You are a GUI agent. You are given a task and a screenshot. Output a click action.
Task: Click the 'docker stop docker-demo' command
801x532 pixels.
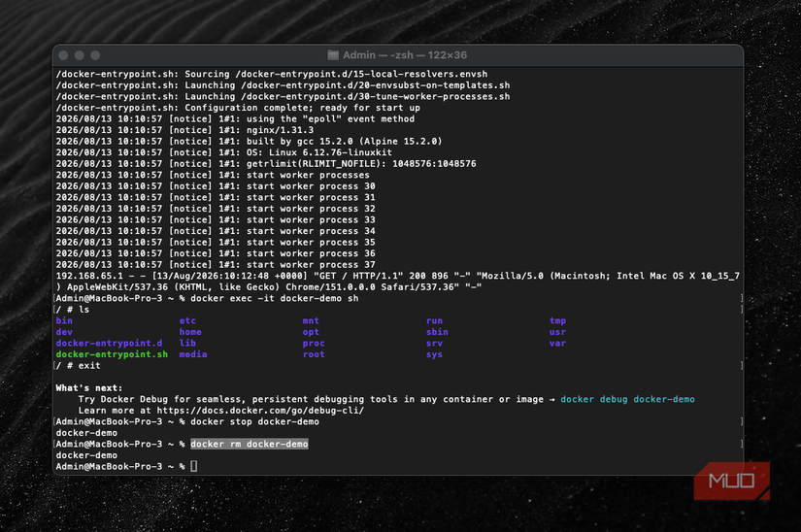click(x=255, y=421)
